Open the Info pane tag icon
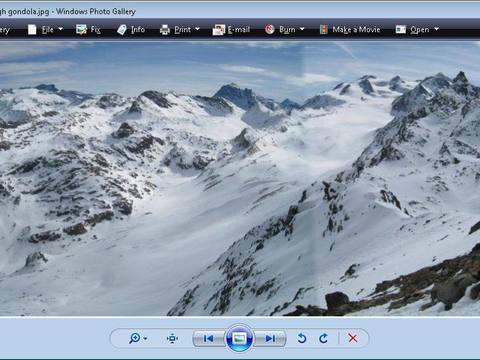 click(x=122, y=30)
